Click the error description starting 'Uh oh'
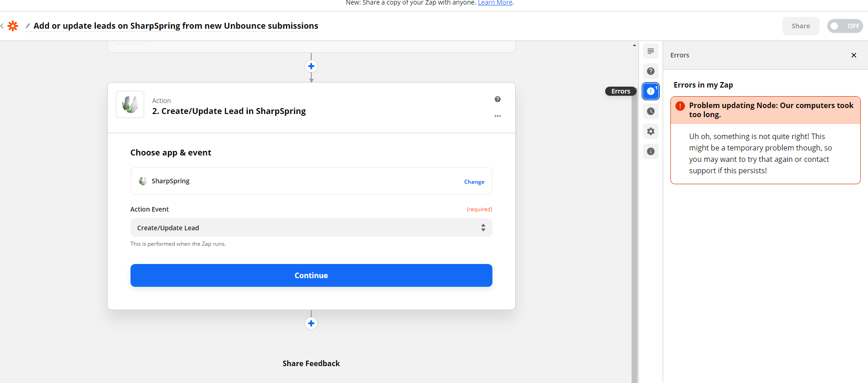This screenshot has height=383, width=868. [760, 154]
